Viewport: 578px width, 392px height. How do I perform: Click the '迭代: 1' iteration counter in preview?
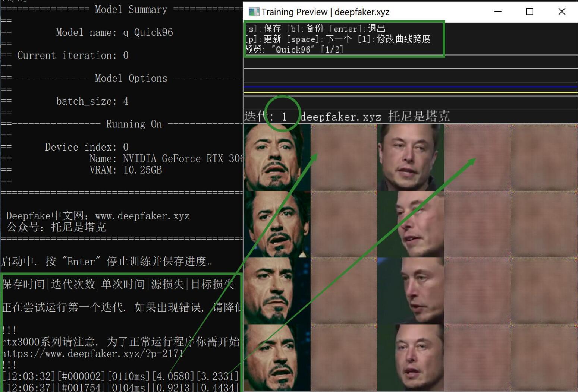266,117
